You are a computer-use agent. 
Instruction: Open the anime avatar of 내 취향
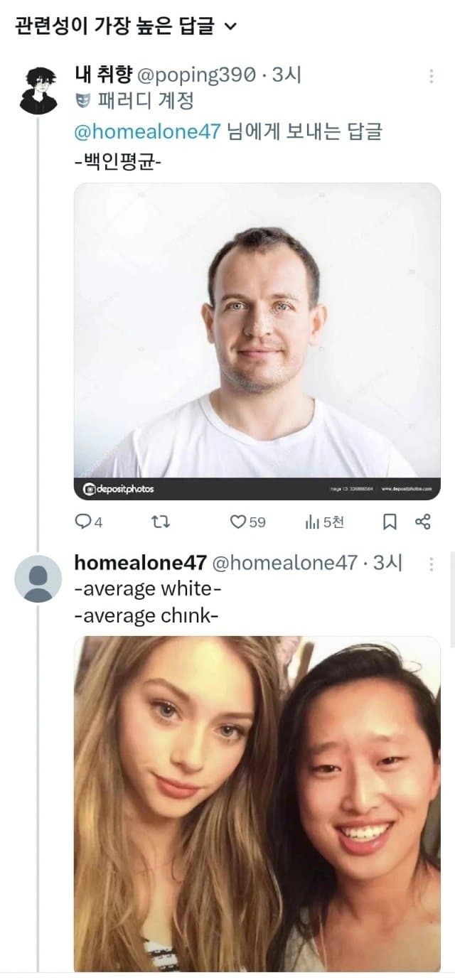click(38, 89)
